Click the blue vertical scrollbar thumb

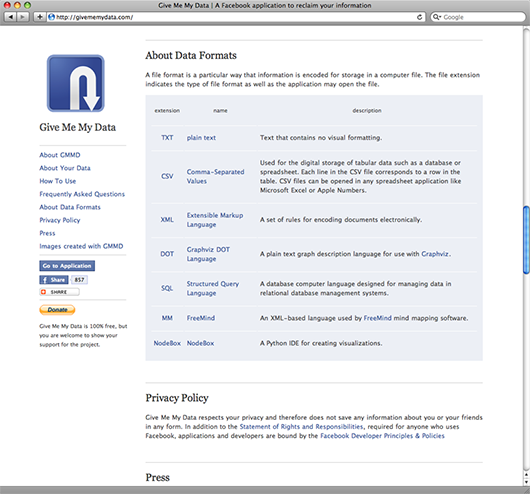[526, 239]
